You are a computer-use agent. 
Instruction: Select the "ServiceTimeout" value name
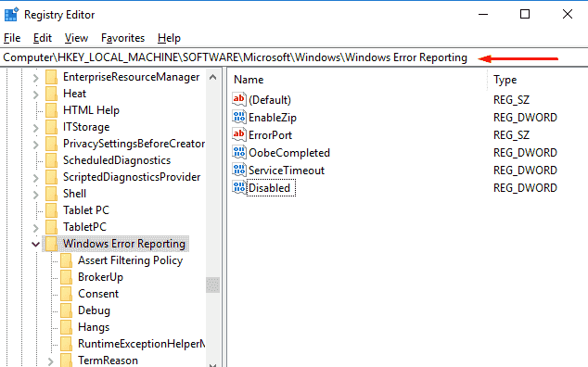click(287, 171)
